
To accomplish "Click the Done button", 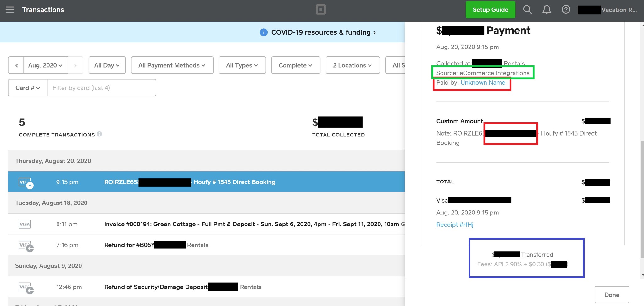I will (x=612, y=295).
